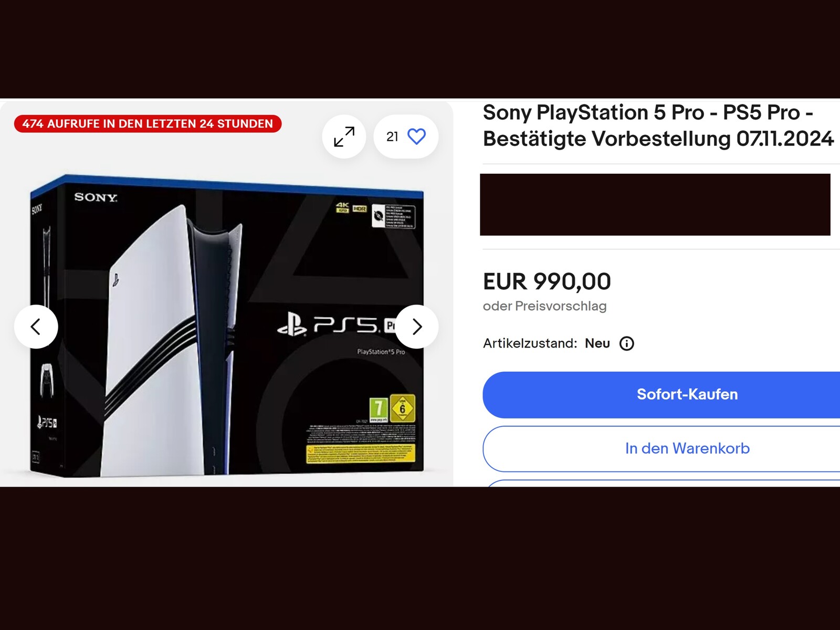Click the oder Preisvorschlag text
Image resolution: width=840 pixels, height=630 pixels.
click(x=544, y=306)
